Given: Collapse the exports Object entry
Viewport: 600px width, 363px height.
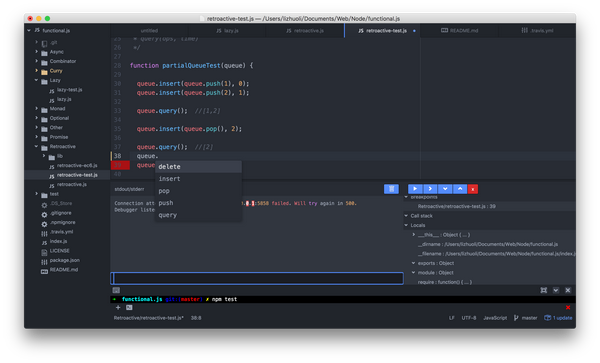Looking at the screenshot, I should coord(414,263).
